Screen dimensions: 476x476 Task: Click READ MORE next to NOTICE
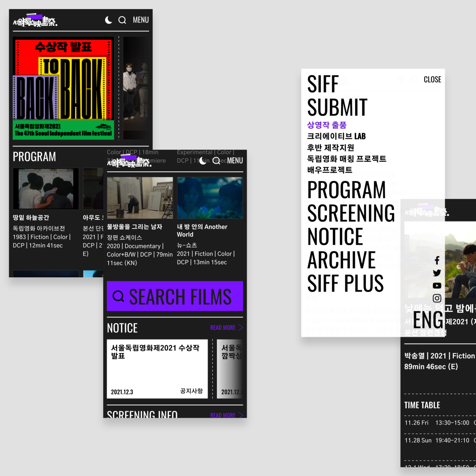pyautogui.click(x=223, y=328)
